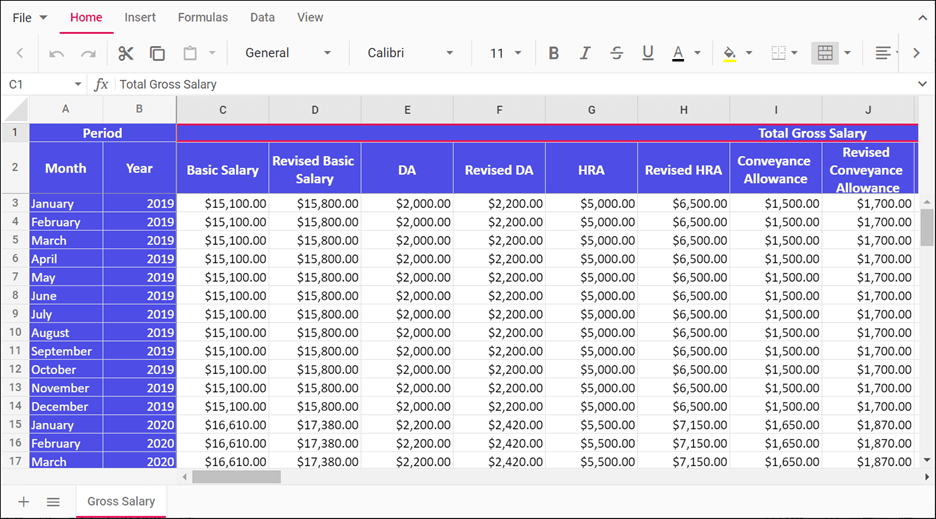This screenshot has height=519, width=936.
Task: Toggle italic formatting
Action: (x=585, y=53)
